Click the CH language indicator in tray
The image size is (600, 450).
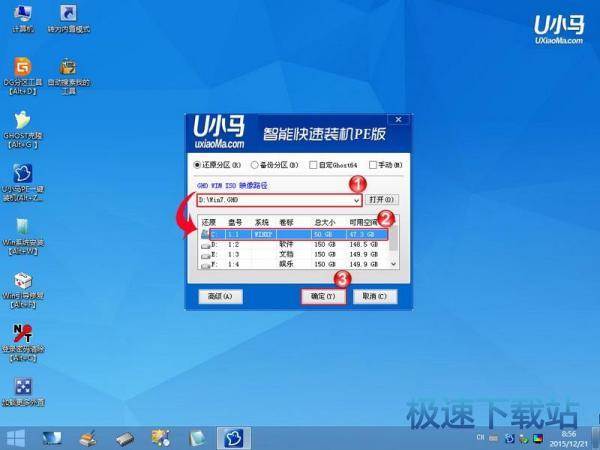pyautogui.click(x=480, y=437)
